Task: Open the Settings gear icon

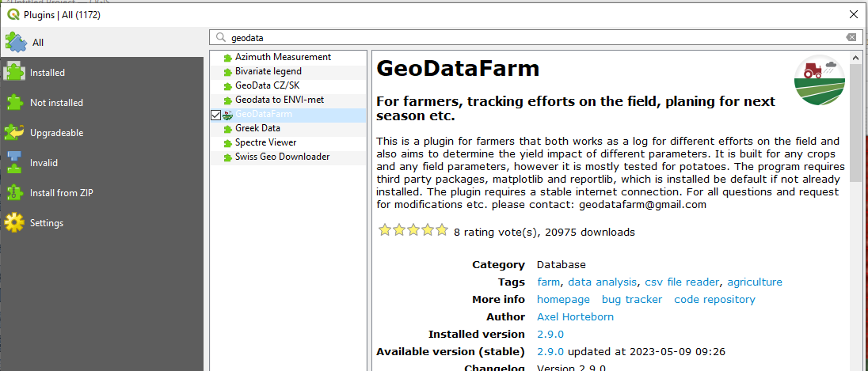Action: tap(15, 223)
